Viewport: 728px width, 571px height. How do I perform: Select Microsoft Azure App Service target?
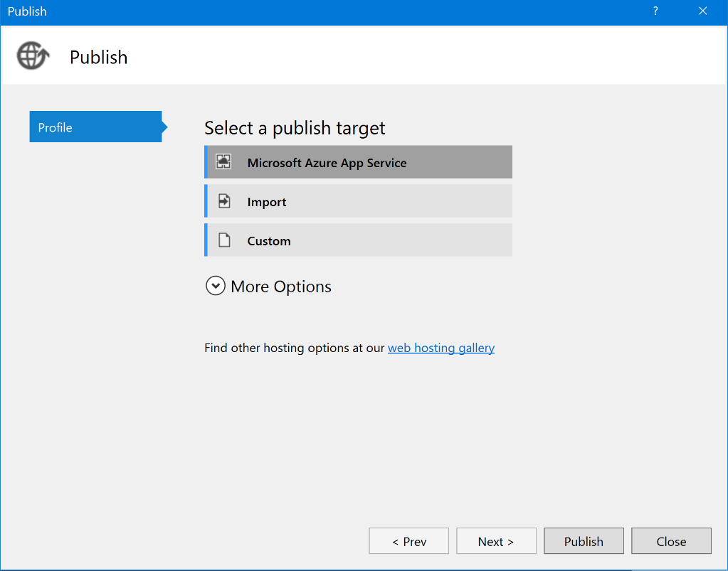358,162
